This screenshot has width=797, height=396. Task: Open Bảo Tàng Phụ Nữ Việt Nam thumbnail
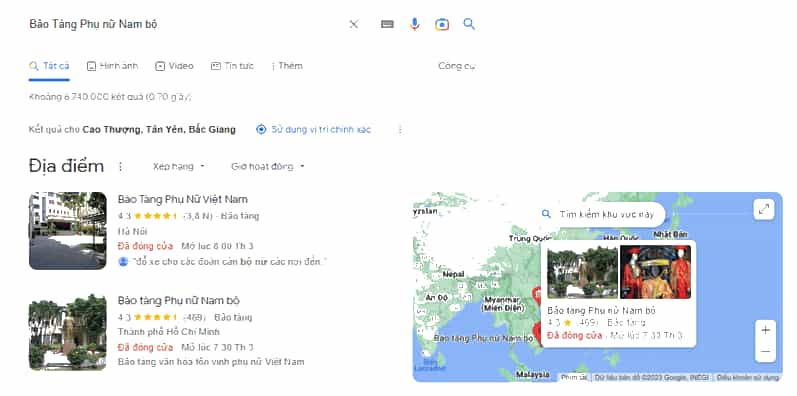click(x=68, y=231)
